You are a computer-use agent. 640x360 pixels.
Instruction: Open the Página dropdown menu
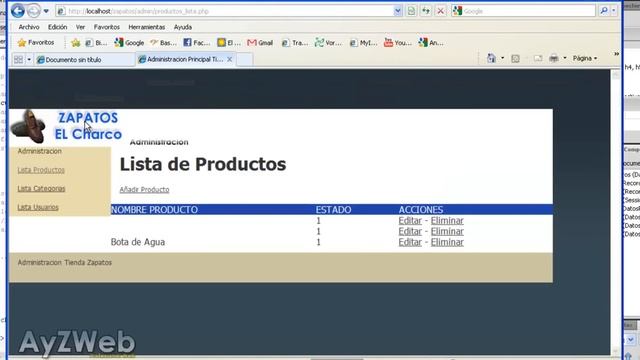point(585,58)
